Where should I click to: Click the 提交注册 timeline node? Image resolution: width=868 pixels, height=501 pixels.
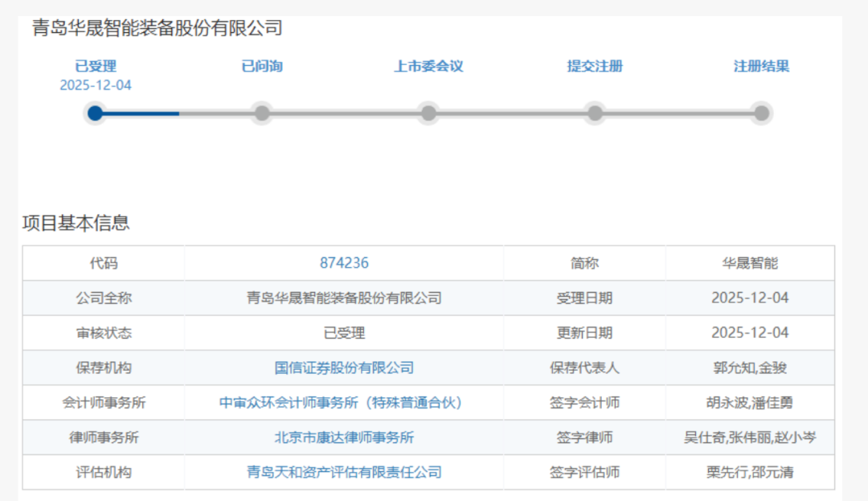click(595, 113)
